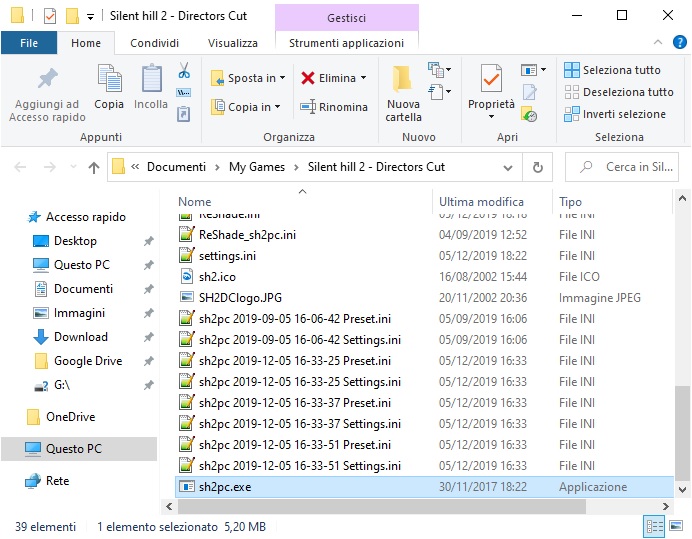Click the Proprietà checkmark icon
The width and height of the screenshot is (692, 539).
coord(491,79)
